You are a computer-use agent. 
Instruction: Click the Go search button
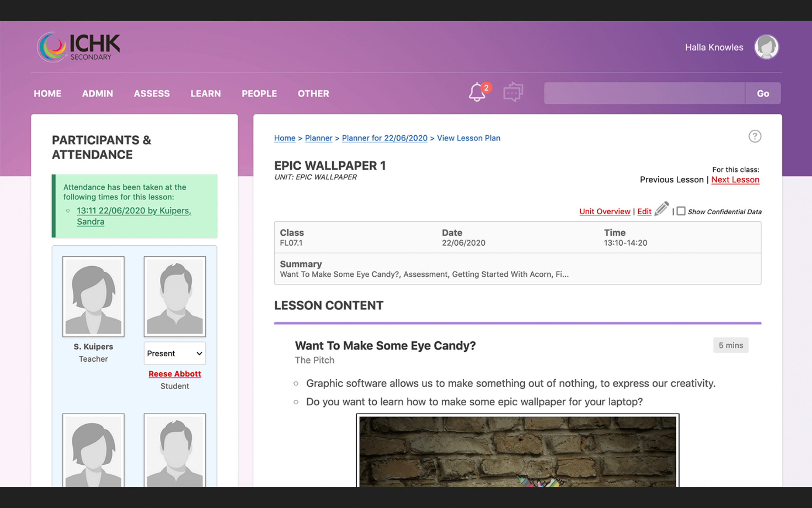click(762, 94)
